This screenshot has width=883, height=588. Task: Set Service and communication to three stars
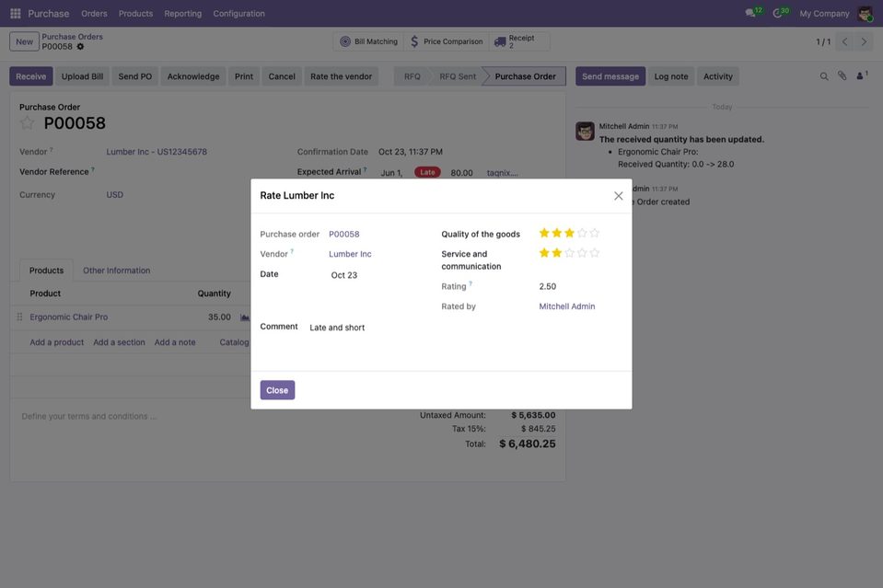[x=569, y=253]
